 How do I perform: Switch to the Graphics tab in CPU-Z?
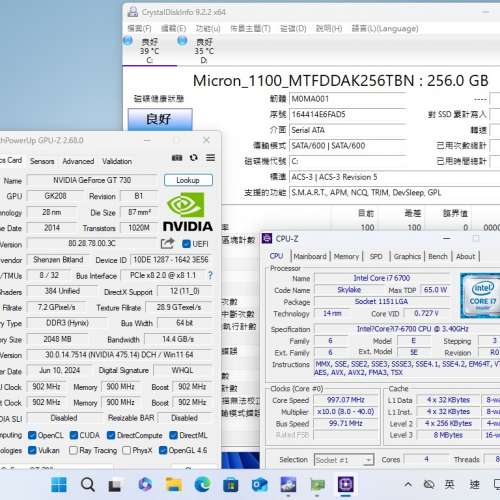407,256
